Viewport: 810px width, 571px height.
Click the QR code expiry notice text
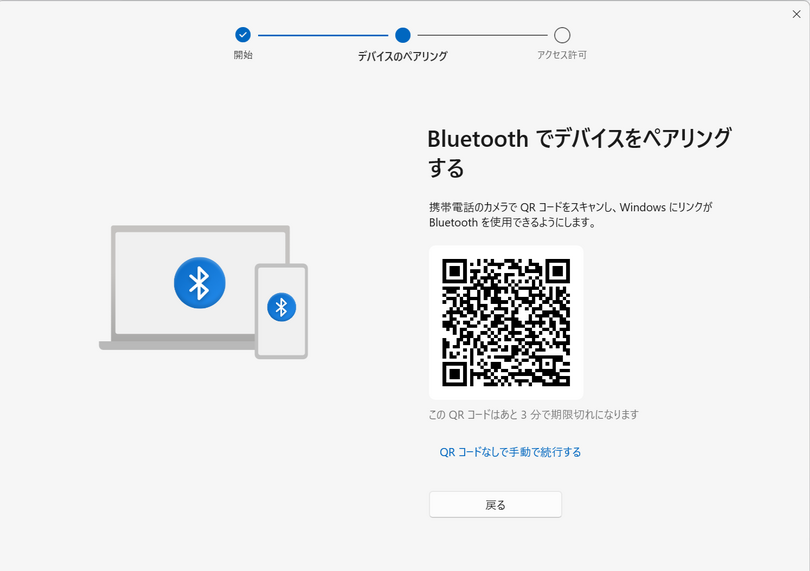(x=534, y=414)
